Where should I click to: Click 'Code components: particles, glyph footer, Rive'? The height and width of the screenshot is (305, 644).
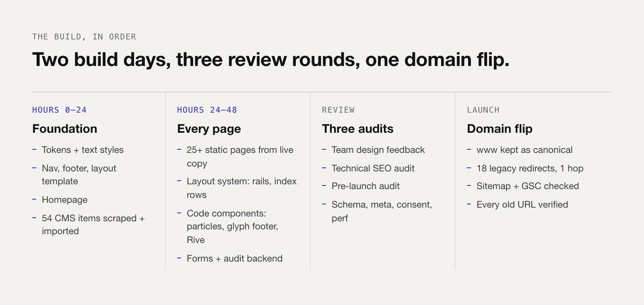[232, 227]
